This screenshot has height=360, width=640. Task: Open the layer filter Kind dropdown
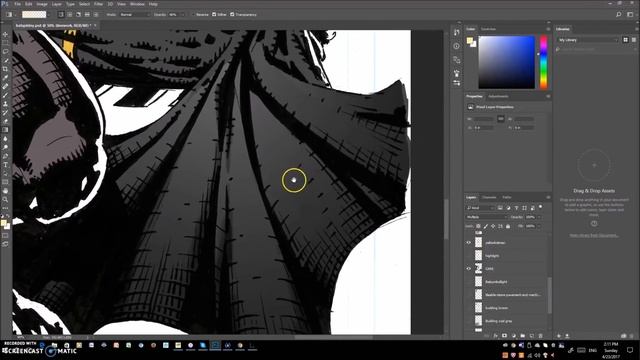pyautogui.click(x=480, y=208)
